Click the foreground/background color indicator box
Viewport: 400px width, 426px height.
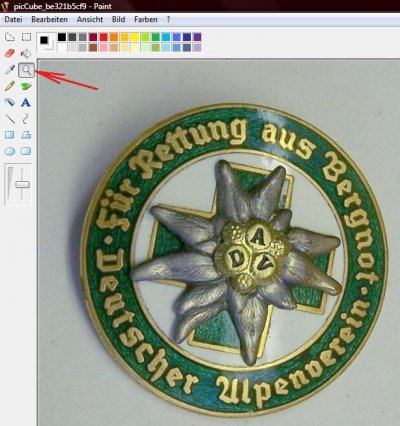pos(46,43)
